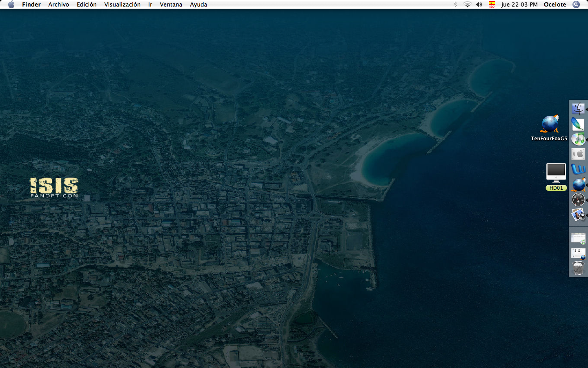The image size is (588, 368).
Task: Open iTunes from the Dock
Action: (578, 139)
